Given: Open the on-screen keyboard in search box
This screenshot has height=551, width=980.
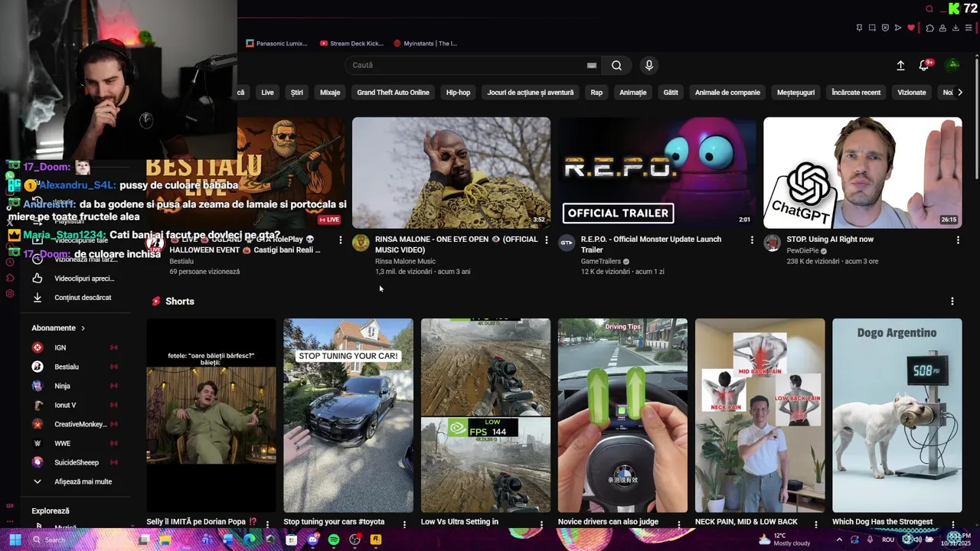Looking at the screenshot, I should (591, 65).
